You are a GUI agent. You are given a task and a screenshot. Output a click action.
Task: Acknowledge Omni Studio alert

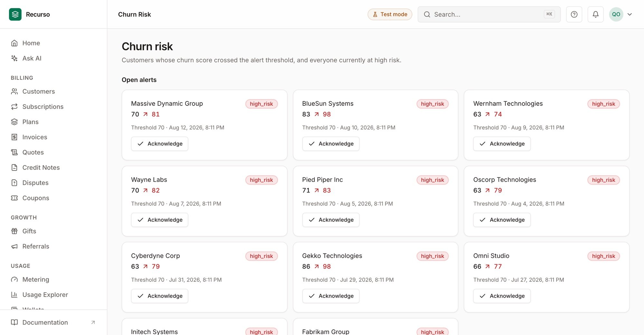(502, 296)
